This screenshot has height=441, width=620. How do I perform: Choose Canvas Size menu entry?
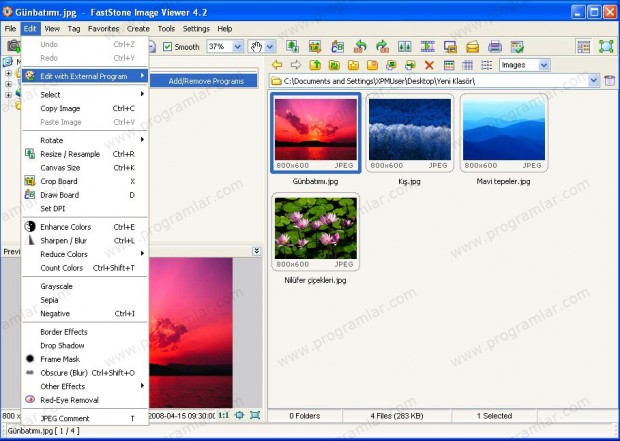(85, 168)
